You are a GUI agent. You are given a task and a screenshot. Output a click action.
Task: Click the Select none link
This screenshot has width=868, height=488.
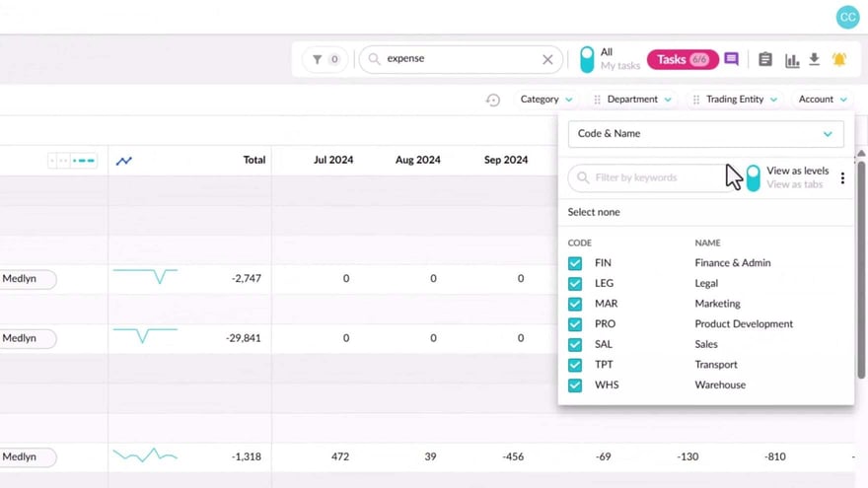594,212
